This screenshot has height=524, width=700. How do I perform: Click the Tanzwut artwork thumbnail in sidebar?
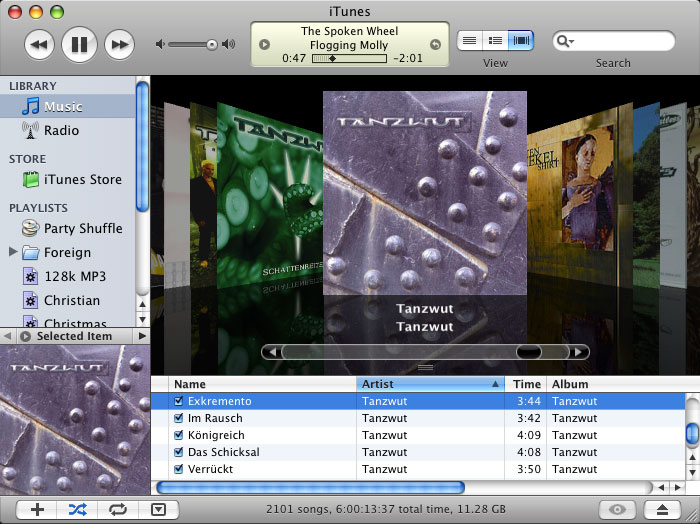(75, 420)
